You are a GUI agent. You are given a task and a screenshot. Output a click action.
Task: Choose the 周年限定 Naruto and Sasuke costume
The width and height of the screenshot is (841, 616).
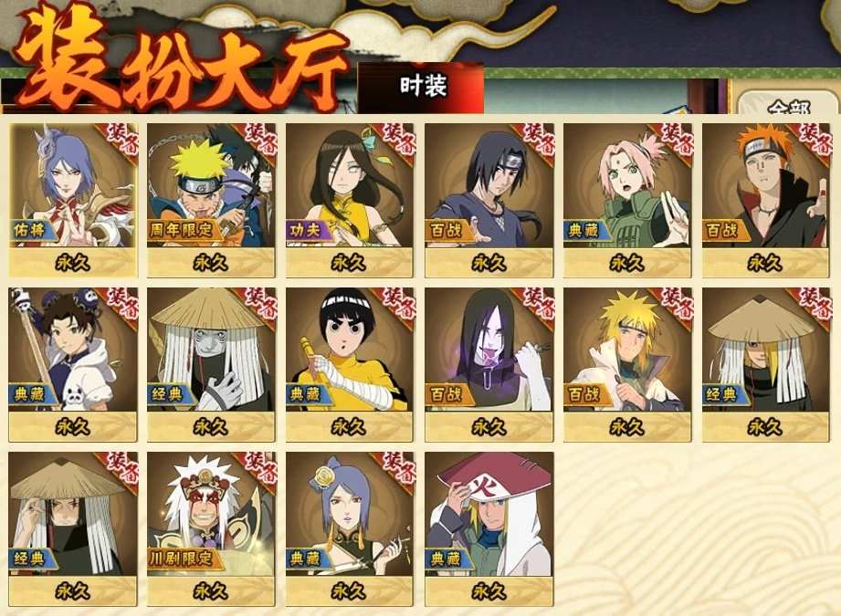pos(211,201)
